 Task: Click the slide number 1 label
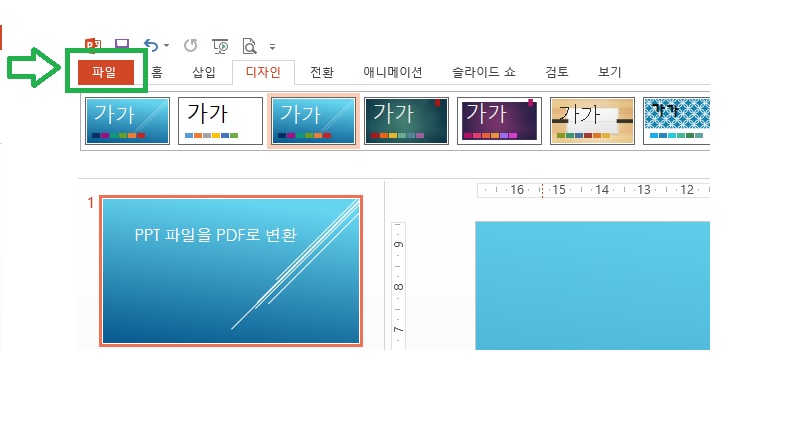tap(90, 203)
